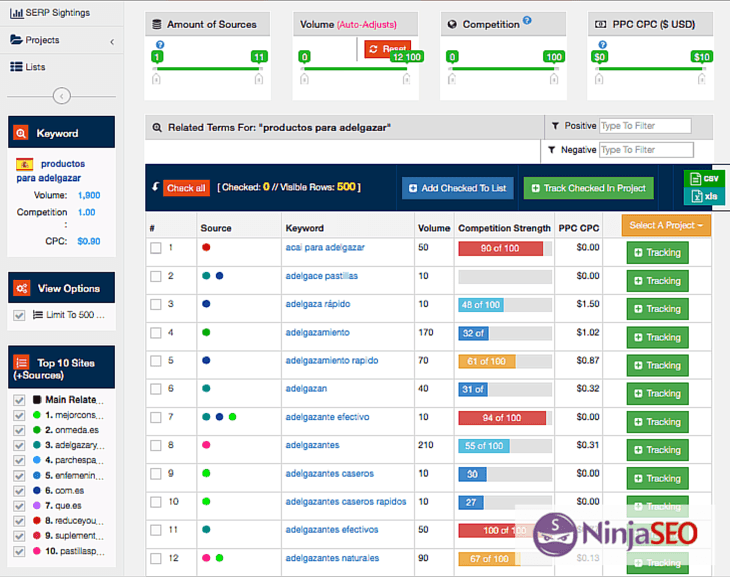Sort by Keyword column header
This screenshot has height=577, width=730.
tap(304, 228)
